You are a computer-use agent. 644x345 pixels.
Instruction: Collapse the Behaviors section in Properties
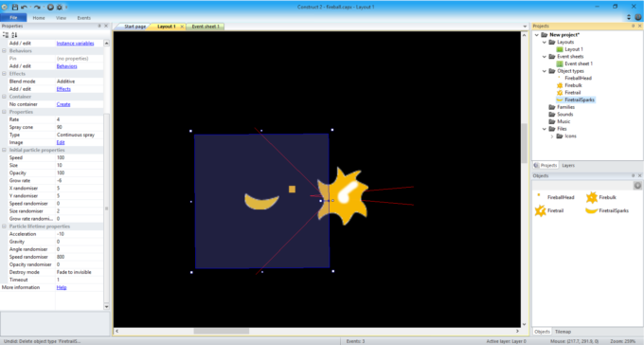(x=4, y=51)
